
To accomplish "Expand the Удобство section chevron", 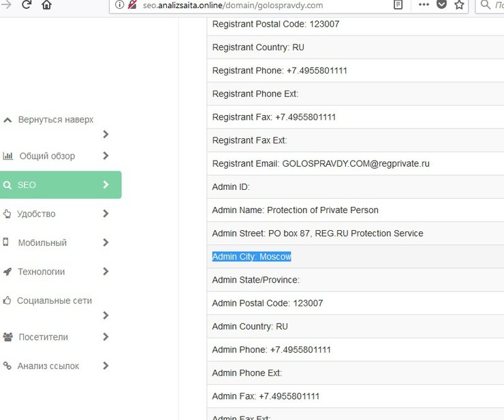I will point(106,214).
